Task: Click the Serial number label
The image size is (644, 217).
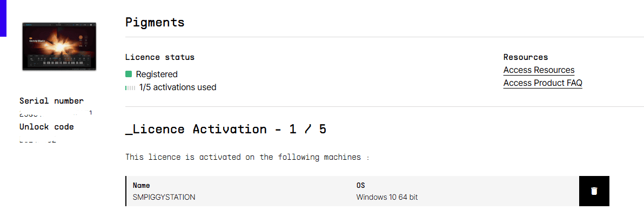Action: [x=51, y=101]
